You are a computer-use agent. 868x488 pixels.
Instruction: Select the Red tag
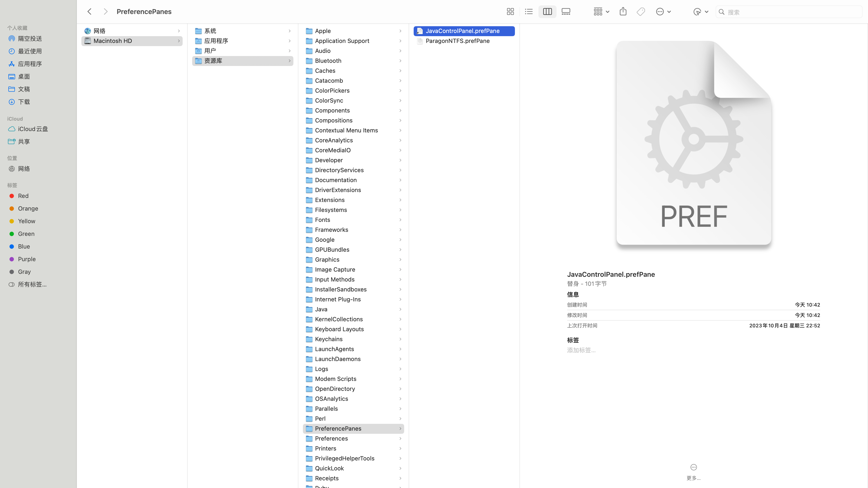pyautogui.click(x=23, y=196)
